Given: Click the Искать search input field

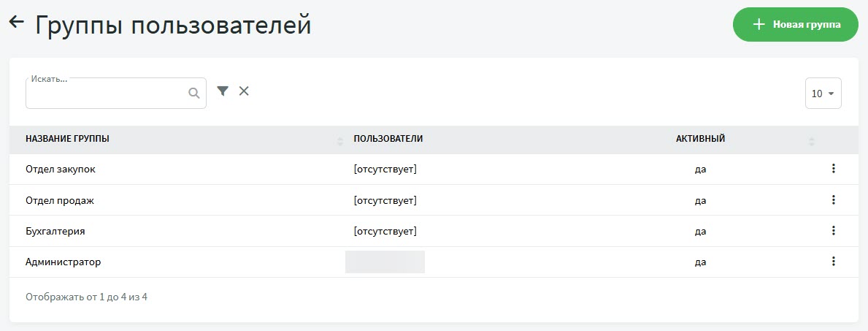Looking at the screenshot, I should (107, 94).
